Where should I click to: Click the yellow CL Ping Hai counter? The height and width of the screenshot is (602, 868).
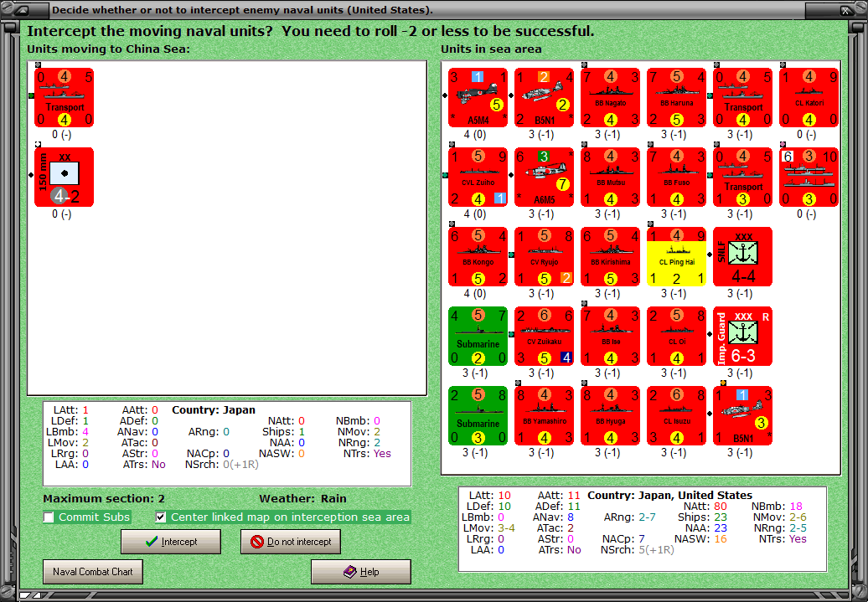tap(676, 257)
